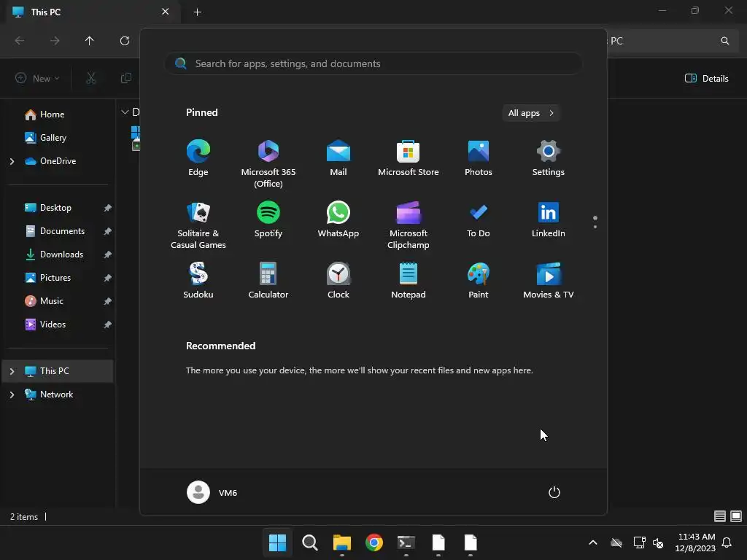The height and width of the screenshot is (560, 747).
Task: Open Movies & TV app
Action: [x=549, y=281]
